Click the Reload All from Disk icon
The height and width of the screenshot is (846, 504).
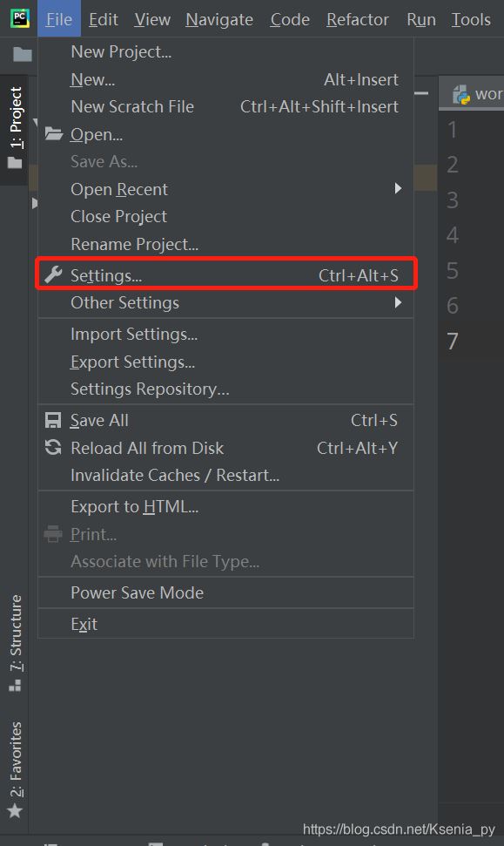tap(53, 447)
